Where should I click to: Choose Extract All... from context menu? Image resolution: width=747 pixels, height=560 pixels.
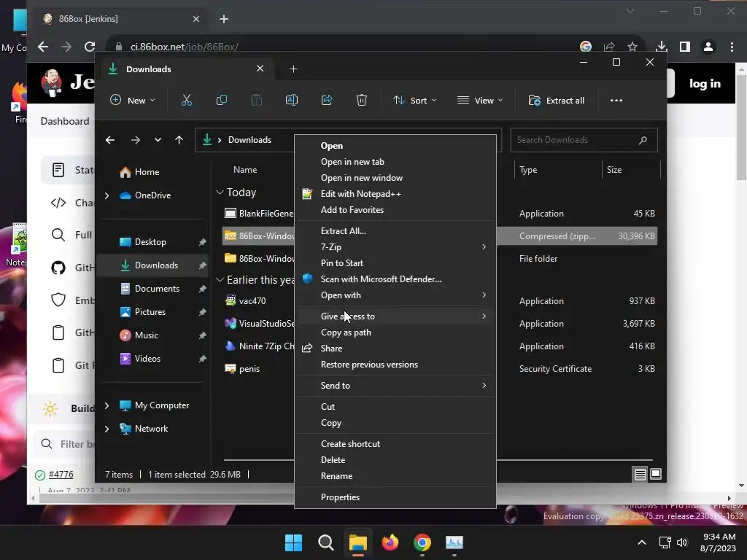coord(344,231)
